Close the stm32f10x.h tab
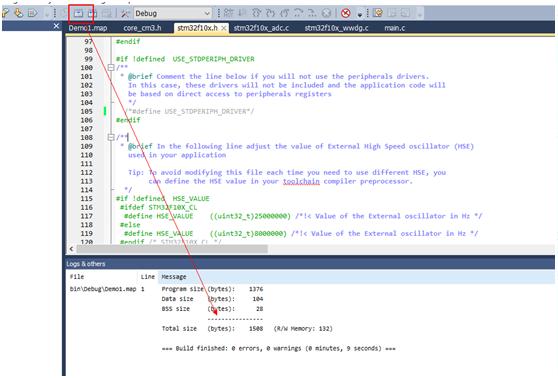Image resolution: width=558 pixels, height=378 pixels. coord(223,28)
